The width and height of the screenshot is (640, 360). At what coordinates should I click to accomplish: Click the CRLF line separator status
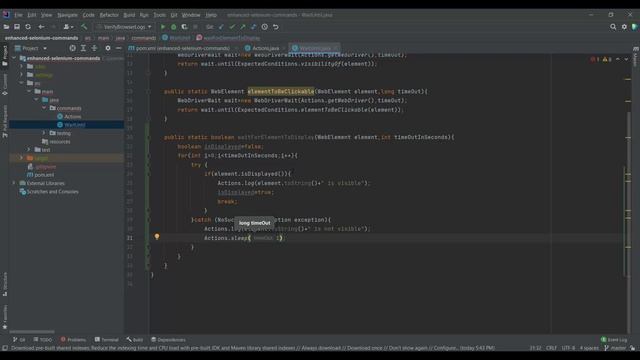(551, 348)
